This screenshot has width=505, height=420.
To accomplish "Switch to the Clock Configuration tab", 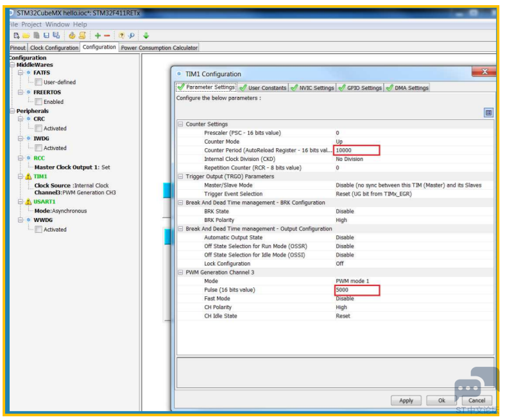I will [54, 48].
